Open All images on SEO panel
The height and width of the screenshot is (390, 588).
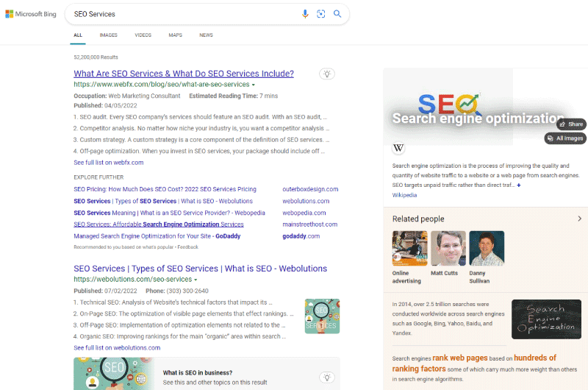tap(565, 138)
